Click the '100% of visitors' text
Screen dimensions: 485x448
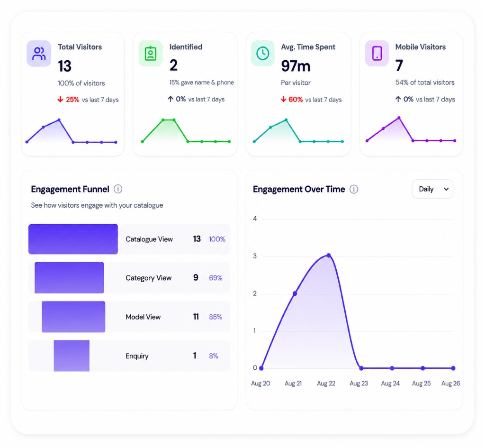tap(81, 83)
